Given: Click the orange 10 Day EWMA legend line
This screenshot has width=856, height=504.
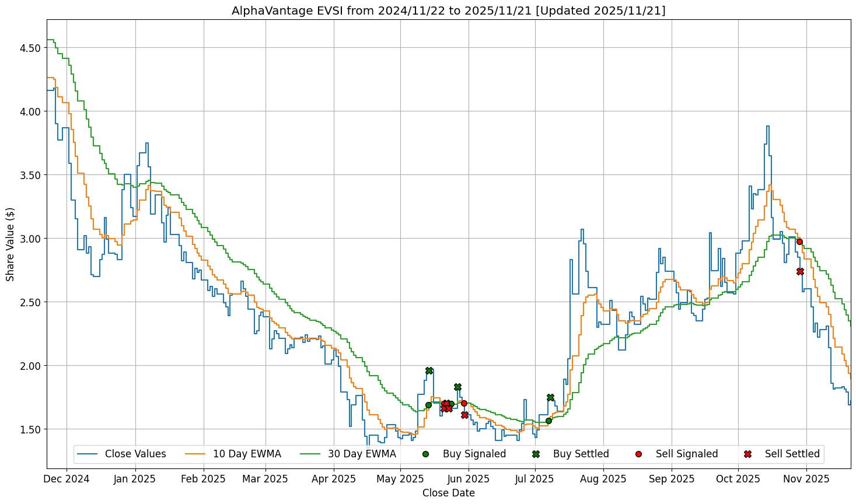Looking at the screenshot, I should coord(195,454).
